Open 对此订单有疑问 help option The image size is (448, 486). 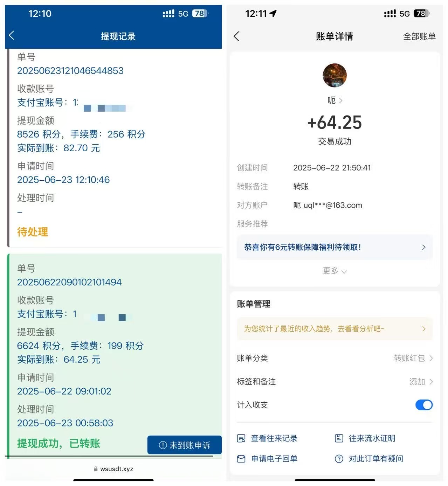point(369,459)
